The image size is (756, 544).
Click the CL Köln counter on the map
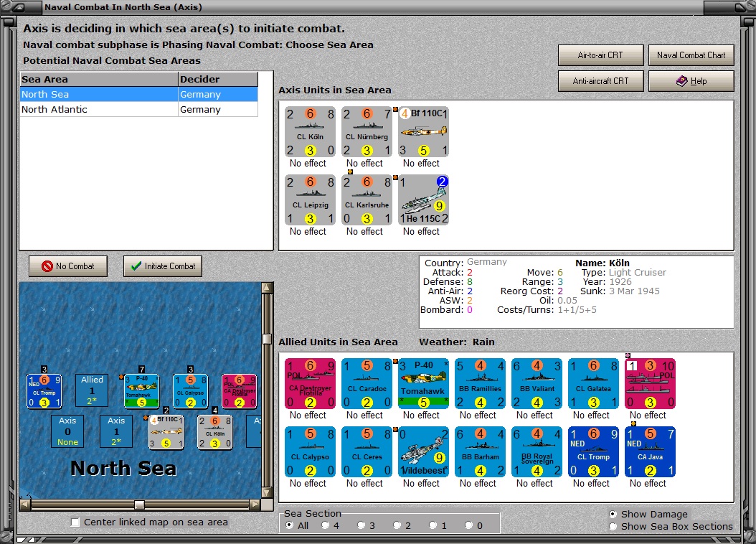[x=215, y=432]
